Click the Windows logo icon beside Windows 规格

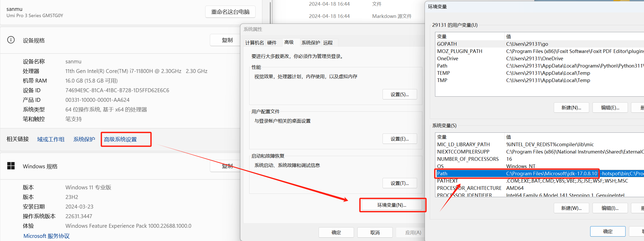11,166
